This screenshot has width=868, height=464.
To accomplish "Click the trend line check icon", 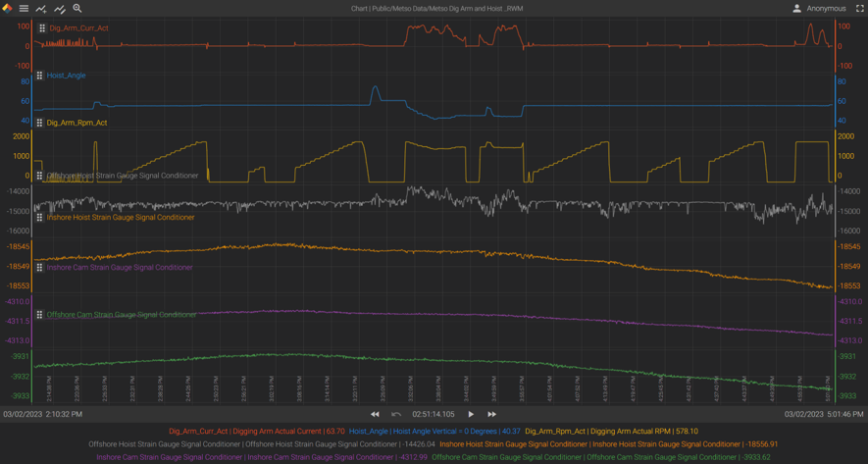I will coord(60,9).
